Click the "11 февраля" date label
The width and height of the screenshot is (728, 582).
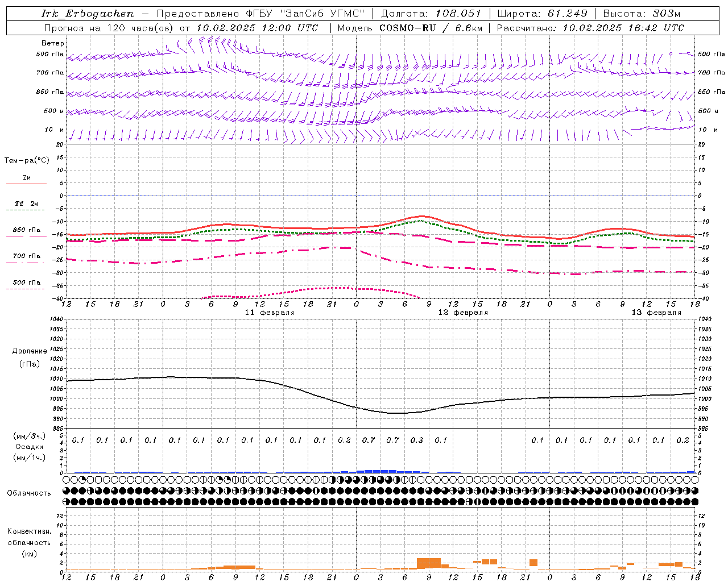pos(270,313)
